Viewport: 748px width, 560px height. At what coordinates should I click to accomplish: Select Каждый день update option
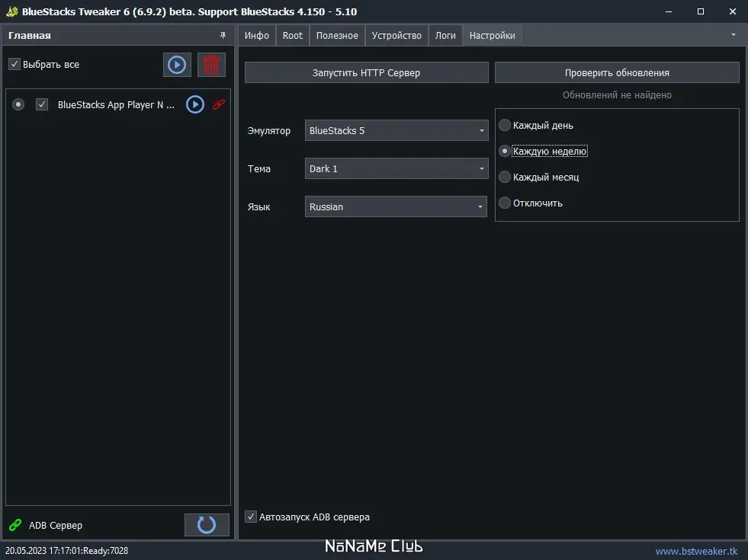pos(505,126)
